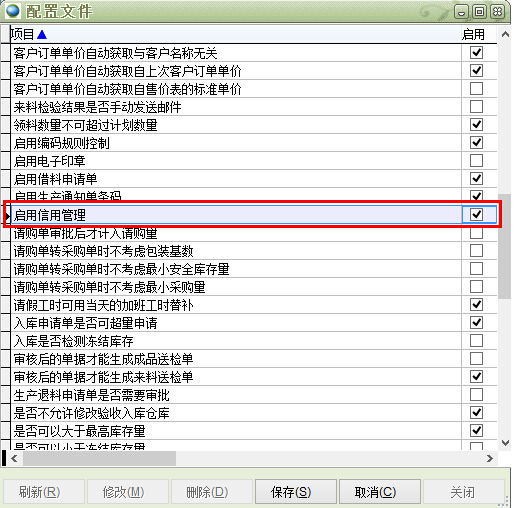Click row selector beside 启用信用管理
This screenshot has width=515, height=508.
(6, 215)
